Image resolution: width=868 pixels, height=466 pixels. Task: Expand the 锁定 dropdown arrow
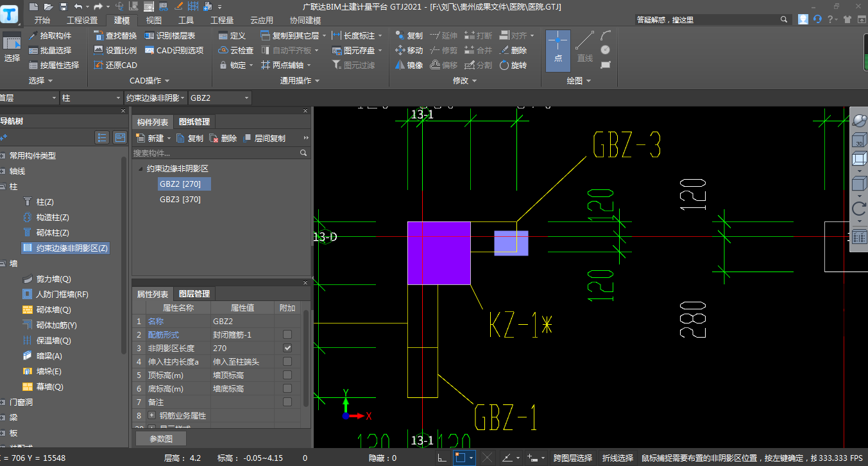[251, 65]
